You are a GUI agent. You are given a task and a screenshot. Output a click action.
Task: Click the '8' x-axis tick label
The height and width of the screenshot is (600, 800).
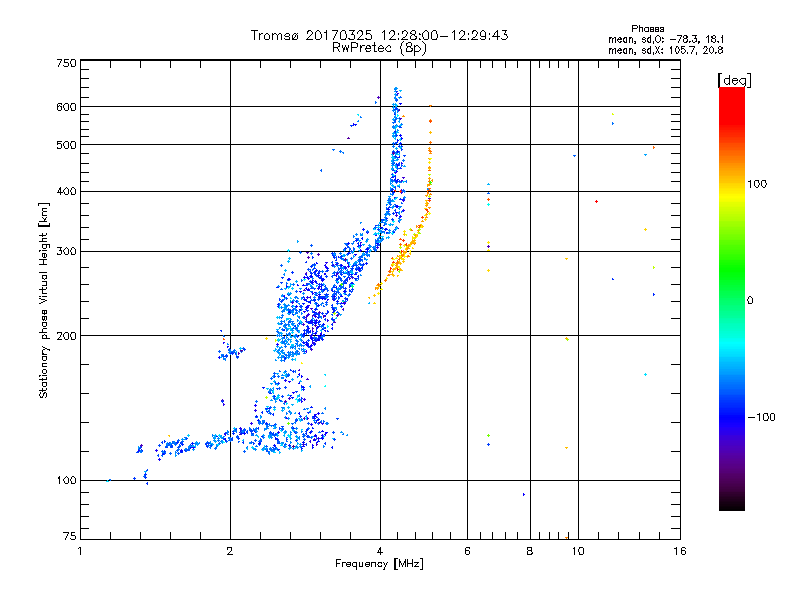point(530,551)
